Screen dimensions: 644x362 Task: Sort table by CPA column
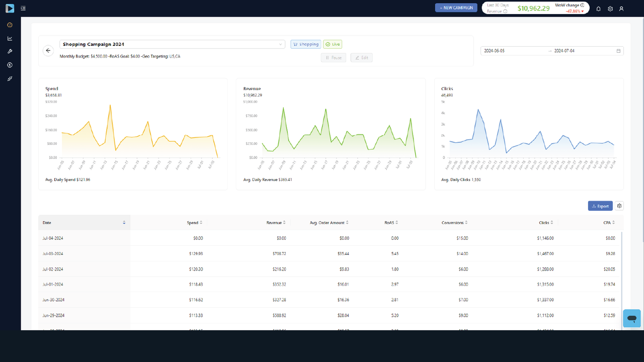coord(614,222)
